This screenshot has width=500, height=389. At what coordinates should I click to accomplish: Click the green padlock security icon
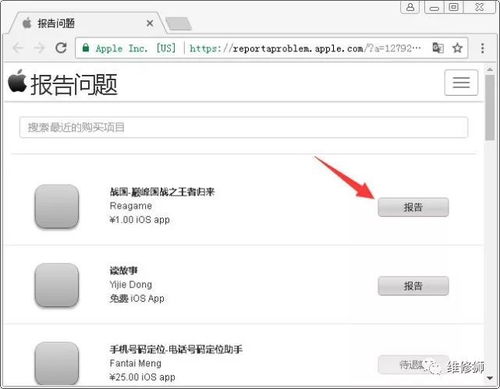tap(86, 48)
